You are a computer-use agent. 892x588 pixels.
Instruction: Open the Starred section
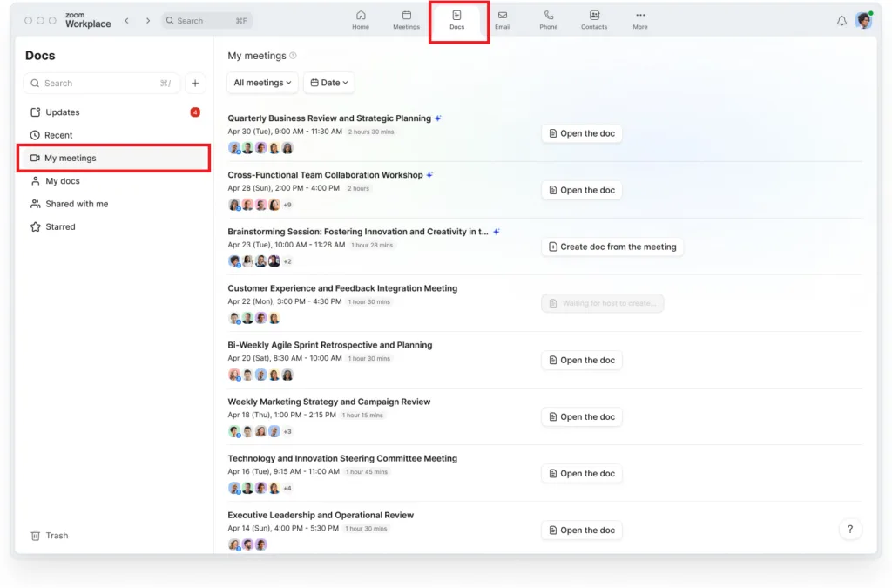[x=62, y=226]
